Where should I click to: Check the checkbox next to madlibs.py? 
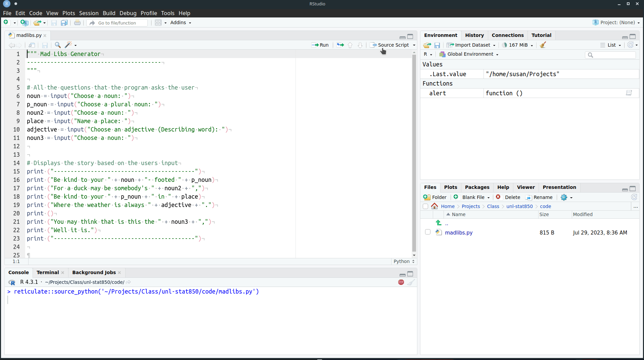pyautogui.click(x=427, y=232)
